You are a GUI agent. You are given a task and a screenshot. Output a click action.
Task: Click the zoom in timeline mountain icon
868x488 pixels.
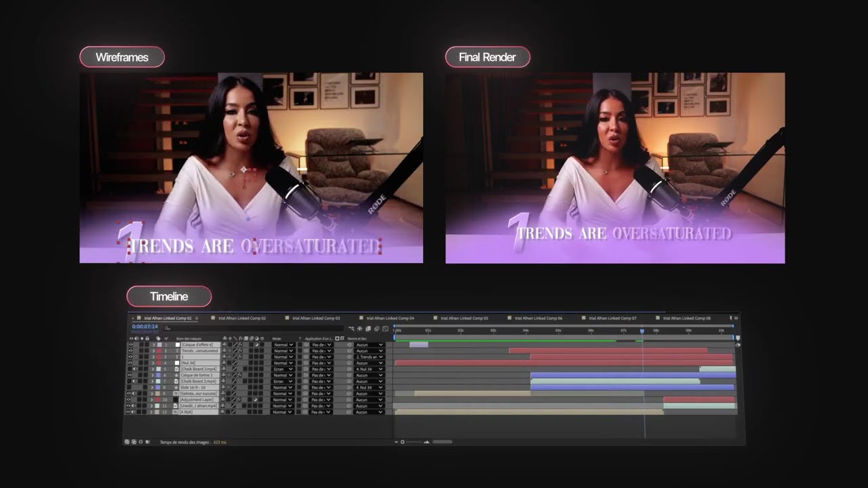coord(427,442)
